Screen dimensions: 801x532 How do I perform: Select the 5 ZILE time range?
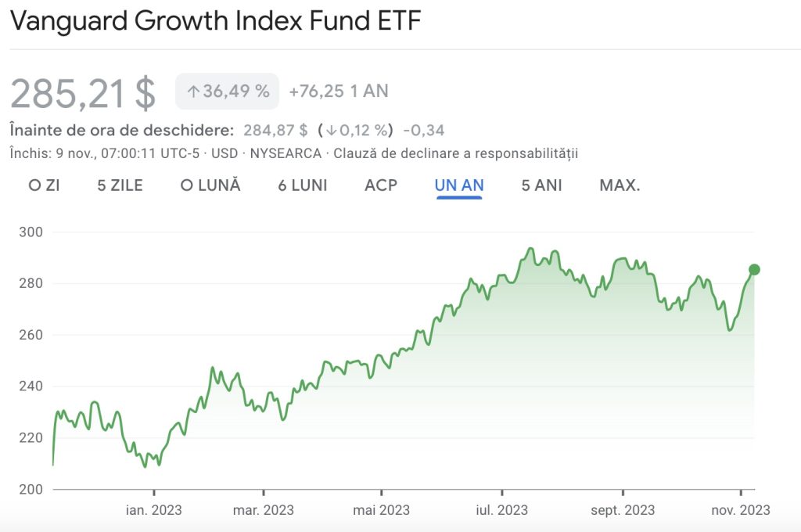click(122, 185)
